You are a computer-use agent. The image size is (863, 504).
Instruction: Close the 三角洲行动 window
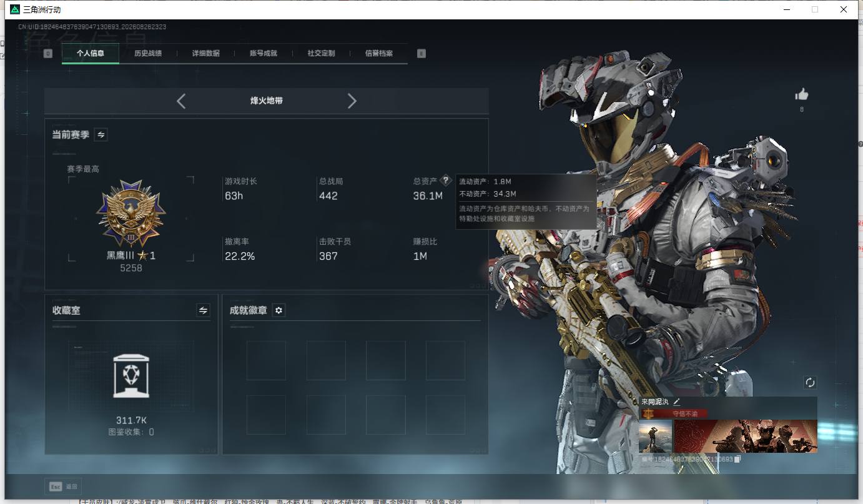click(844, 9)
